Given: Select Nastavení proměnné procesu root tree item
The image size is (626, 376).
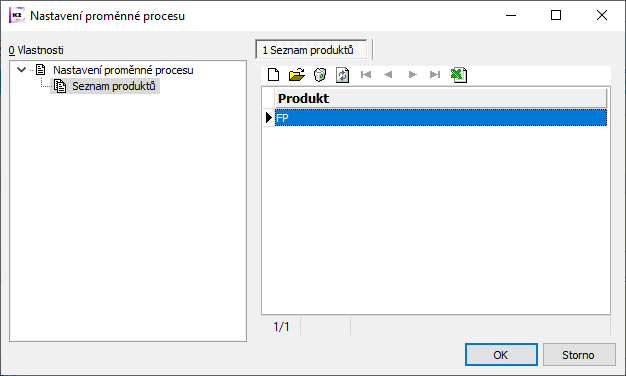Looking at the screenshot, I should point(123,70).
